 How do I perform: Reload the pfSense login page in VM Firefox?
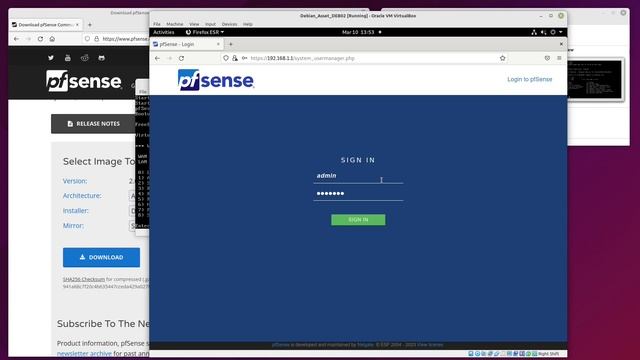coord(181,58)
